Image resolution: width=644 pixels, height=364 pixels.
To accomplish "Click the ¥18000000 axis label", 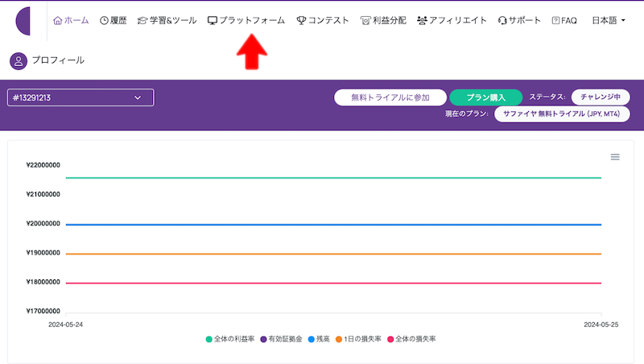I will coord(43,282).
